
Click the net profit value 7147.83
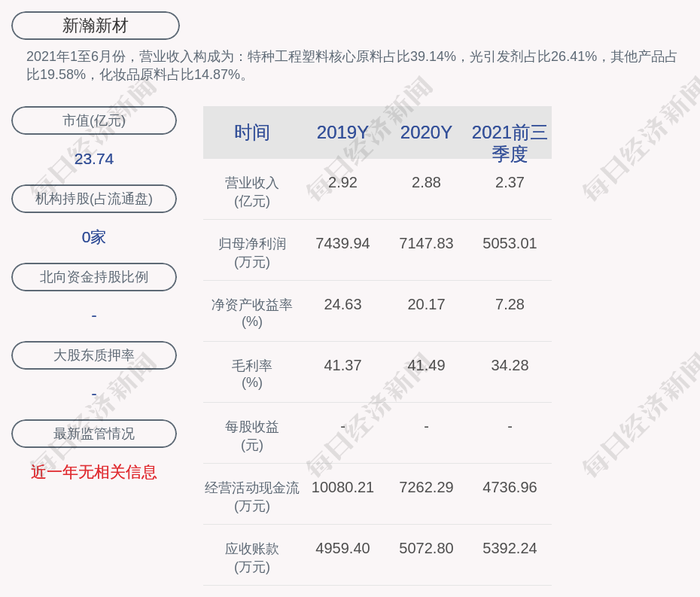(426, 243)
